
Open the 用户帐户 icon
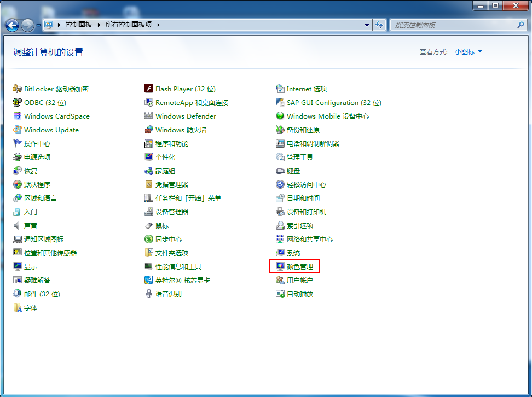pos(280,280)
